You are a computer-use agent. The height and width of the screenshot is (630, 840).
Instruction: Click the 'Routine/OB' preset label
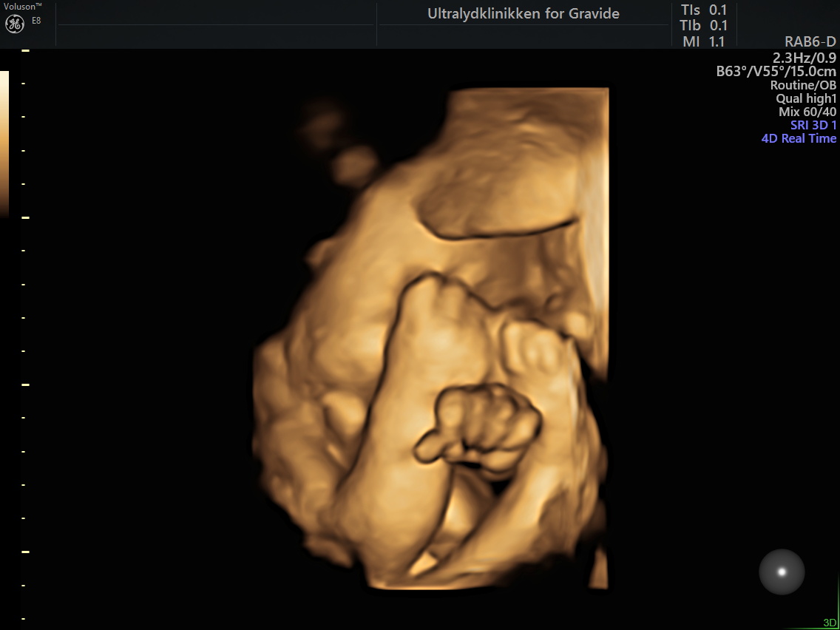coord(803,85)
